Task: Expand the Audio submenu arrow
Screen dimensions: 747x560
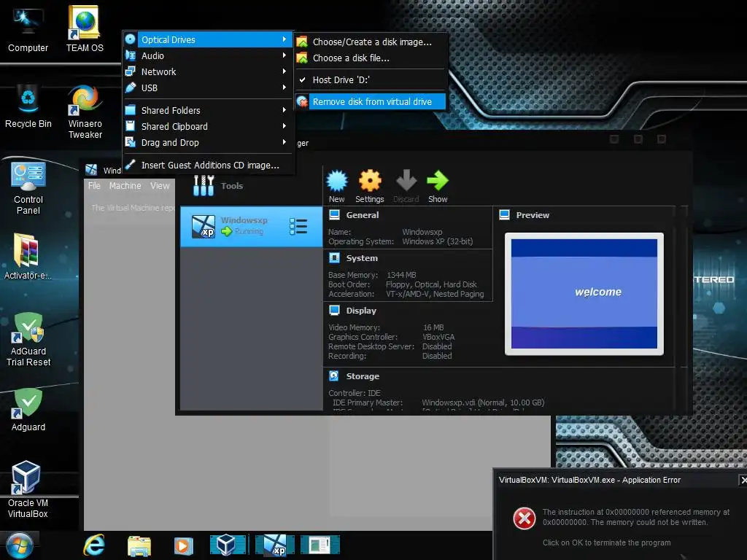Action: [x=285, y=55]
